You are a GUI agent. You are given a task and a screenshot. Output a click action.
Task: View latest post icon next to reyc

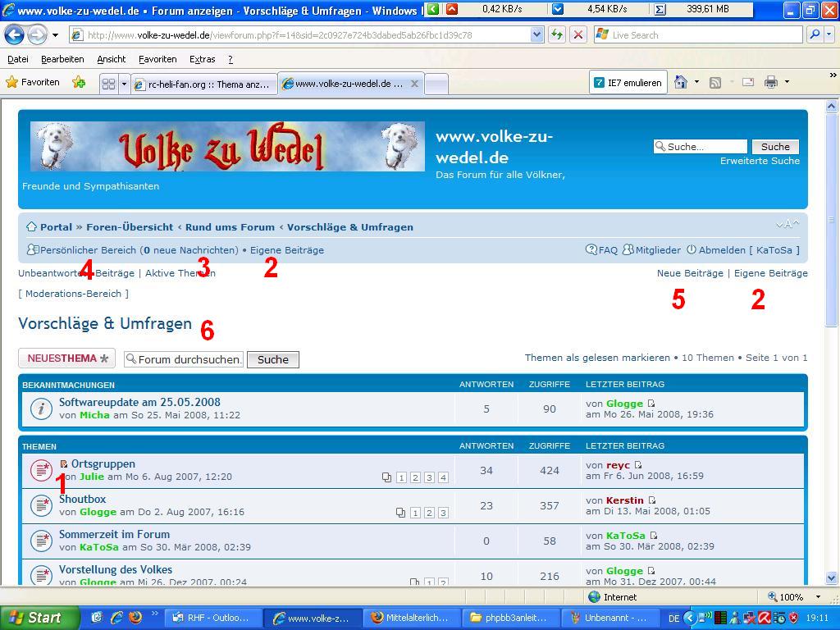638,465
